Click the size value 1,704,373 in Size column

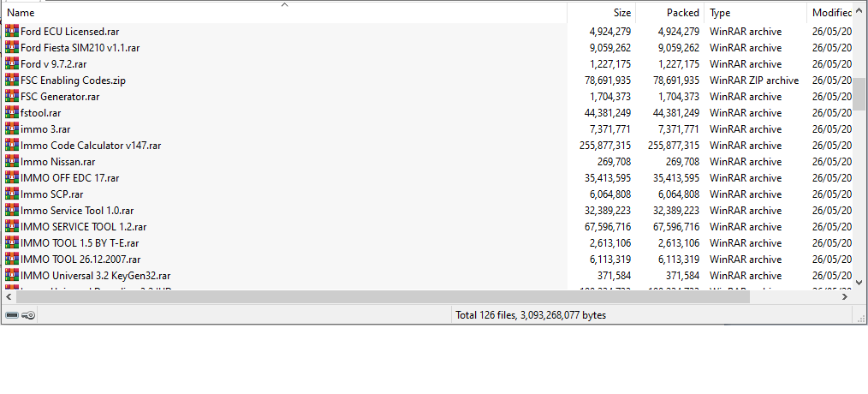pos(610,97)
